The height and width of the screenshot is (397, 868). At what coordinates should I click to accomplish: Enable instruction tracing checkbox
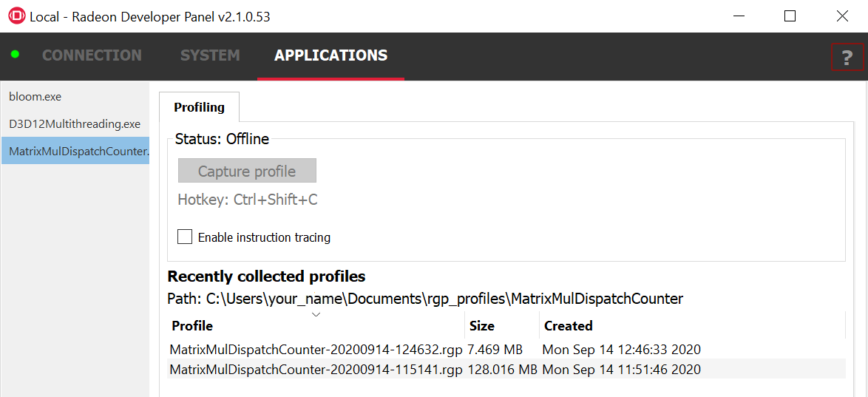pyautogui.click(x=185, y=237)
